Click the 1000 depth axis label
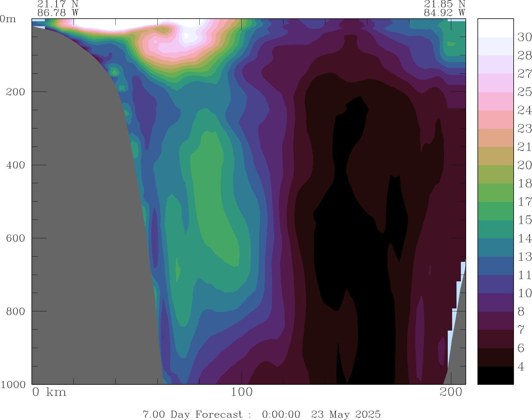The height and width of the screenshot is (420, 532). [x=13, y=384]
